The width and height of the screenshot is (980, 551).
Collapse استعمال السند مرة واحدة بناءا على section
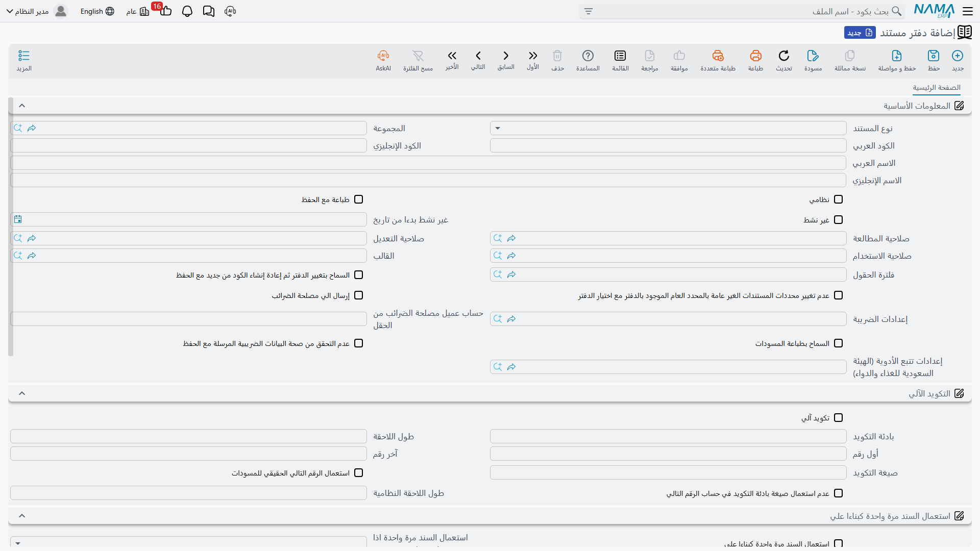(22, 516)
